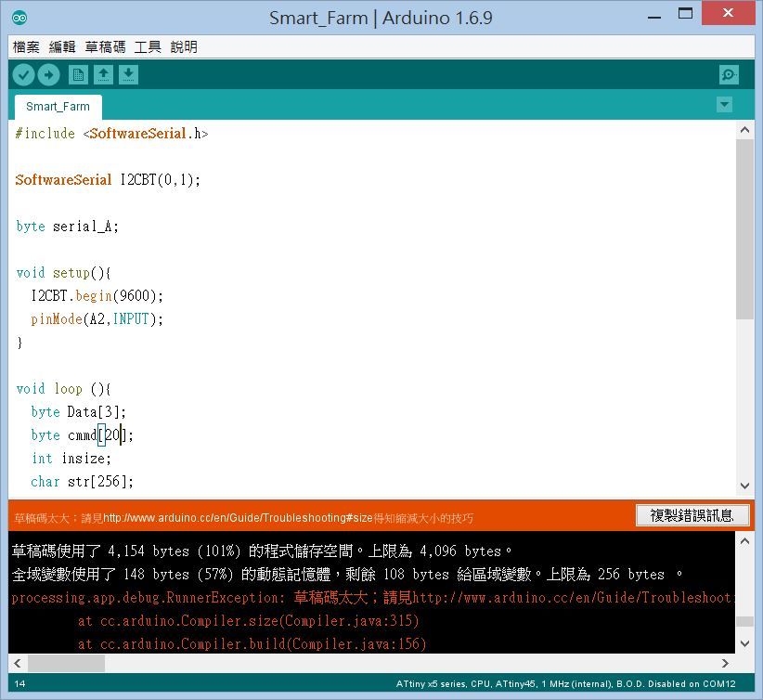Click the void setup(){ line

pos(63,273)
